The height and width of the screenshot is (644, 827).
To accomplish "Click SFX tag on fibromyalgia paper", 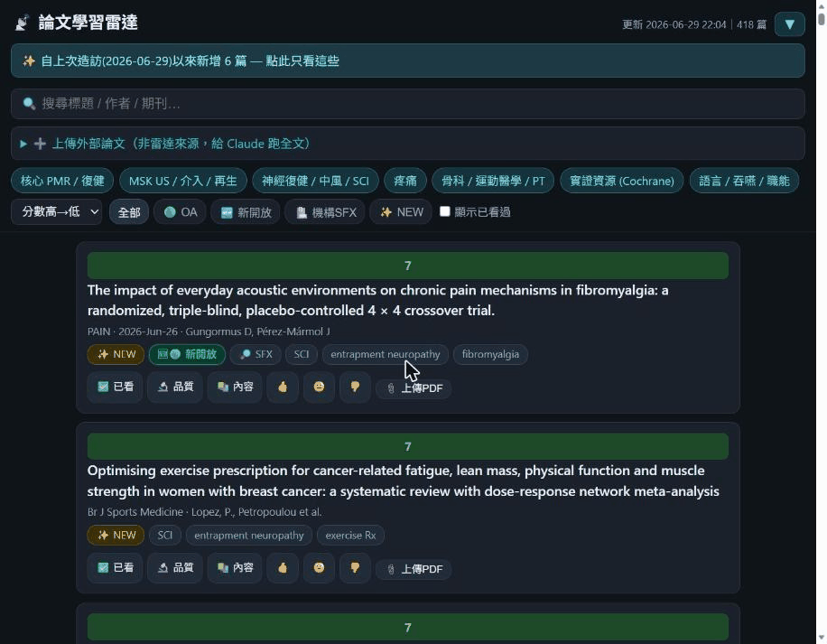I will click(256, 354).
